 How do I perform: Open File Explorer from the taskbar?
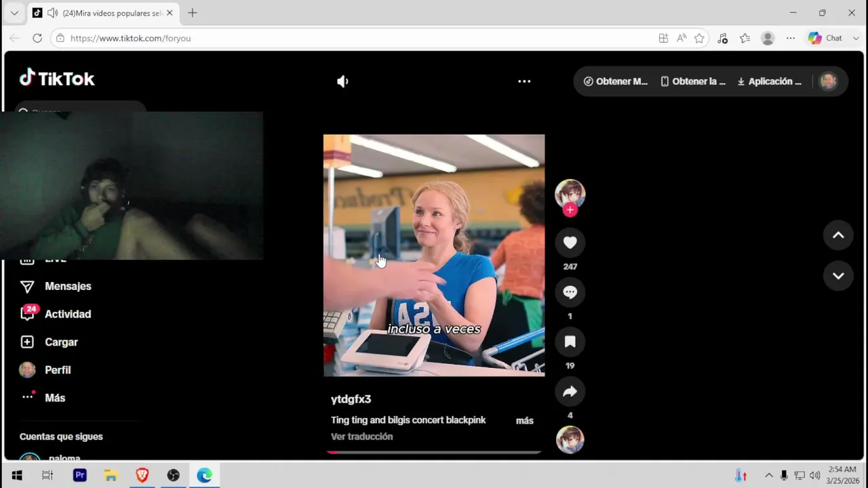(x=111, y=476)
